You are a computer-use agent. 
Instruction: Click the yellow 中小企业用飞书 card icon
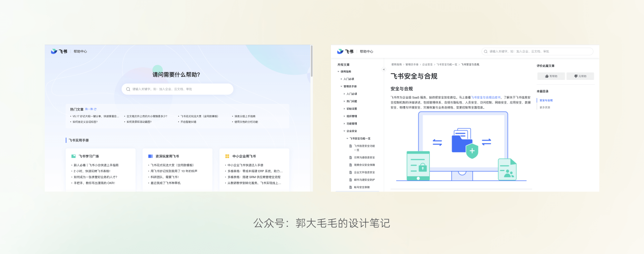227,156
